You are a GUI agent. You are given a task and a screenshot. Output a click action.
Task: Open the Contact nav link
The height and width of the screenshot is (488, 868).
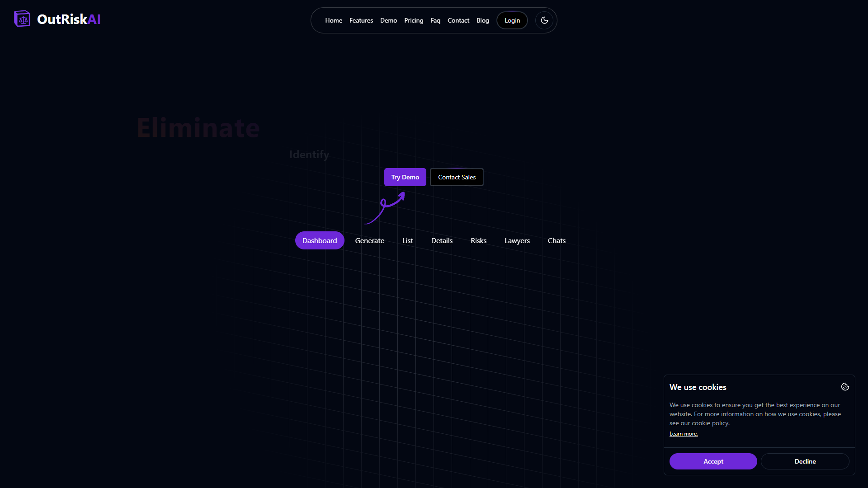tap(458, 20)
